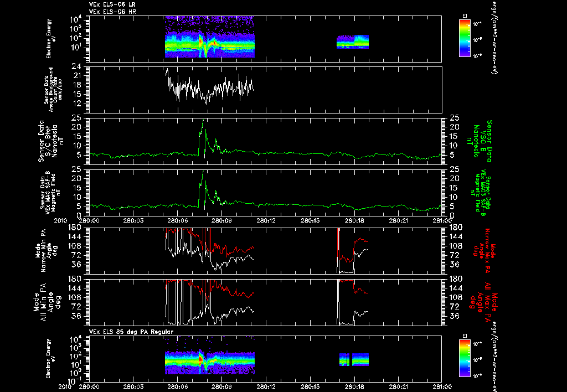Click "280:15" on the bottom time axis
Screen dimensions: 567x392
click(x=310, y=386)
